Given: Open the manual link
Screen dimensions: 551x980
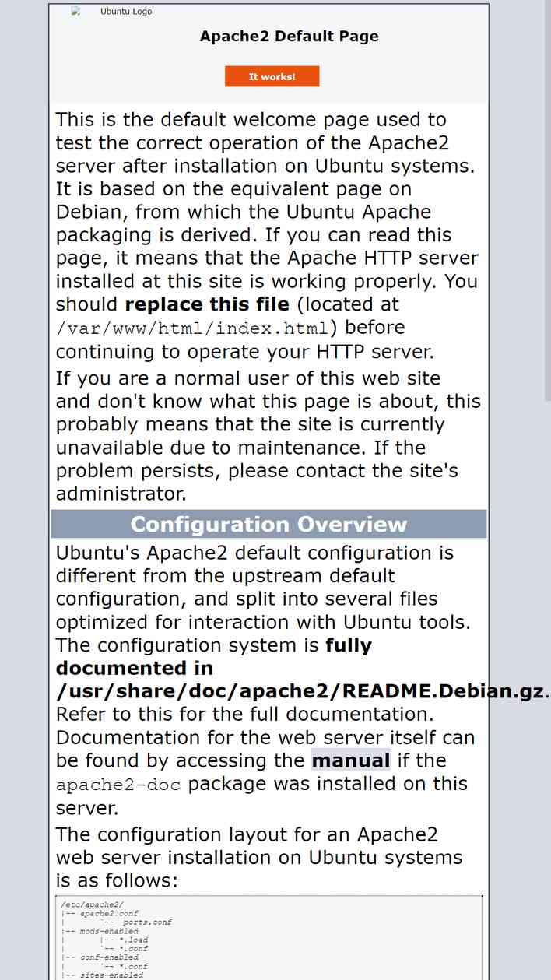Looking at the screenshot, I should [351, 760].
